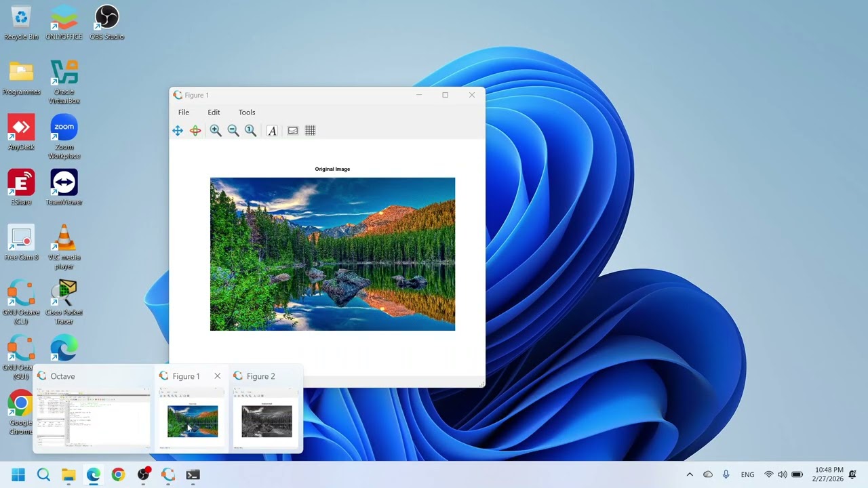868x488 pixels.
Task: Select the Oracle VirtualBox desktop shortcut
Action: click(64, 82)
